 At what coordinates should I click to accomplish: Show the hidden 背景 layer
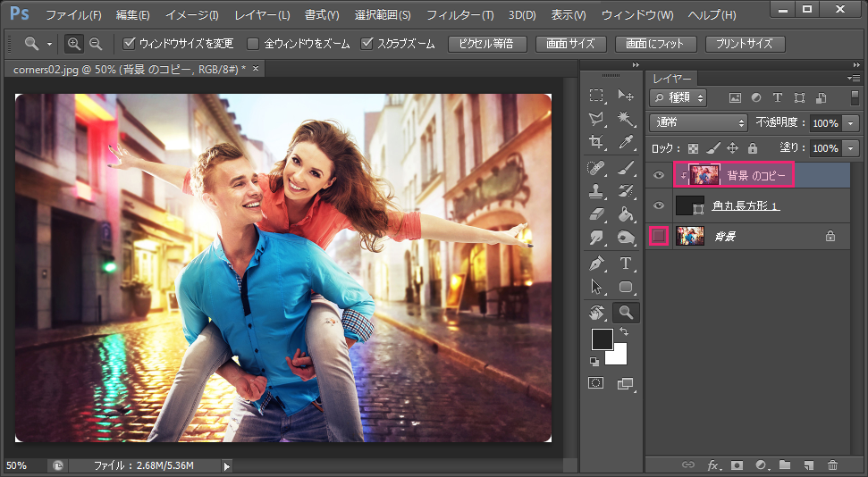658,236
